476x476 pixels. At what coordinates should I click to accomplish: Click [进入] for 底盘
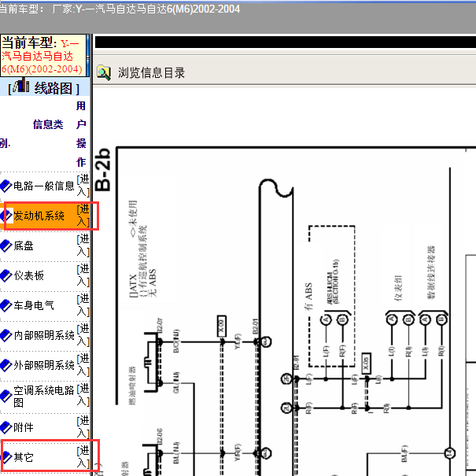coord(83,245)
